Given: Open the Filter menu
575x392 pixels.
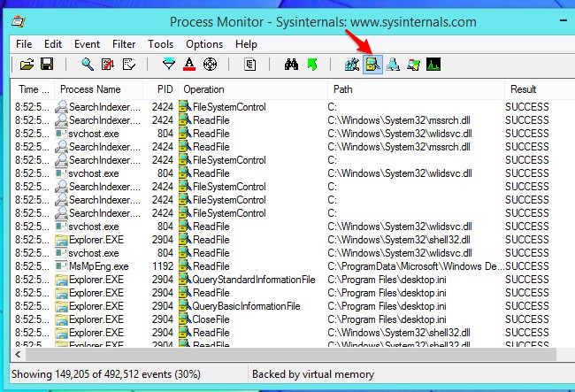Looking at the screenshot, I should (124, 44).
